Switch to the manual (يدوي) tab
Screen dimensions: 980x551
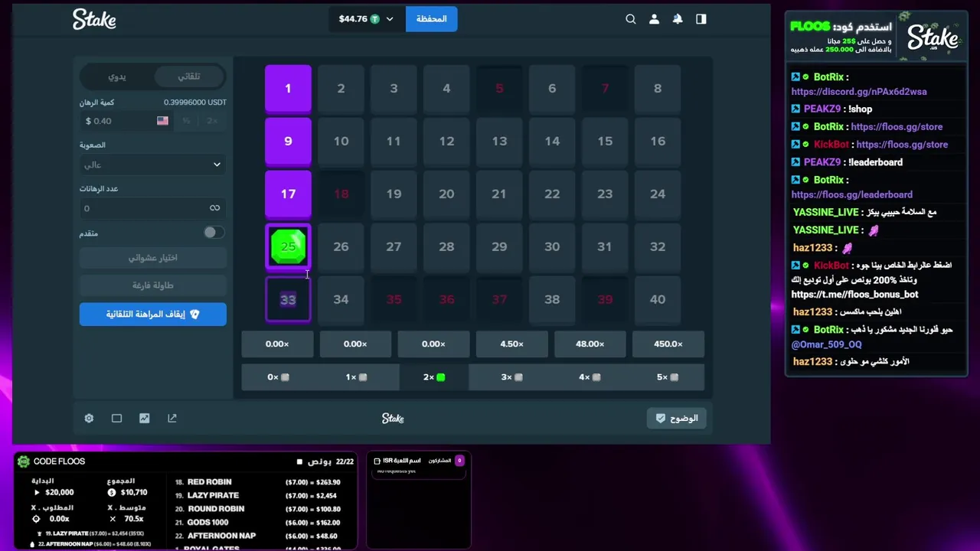tap(117, 77)
